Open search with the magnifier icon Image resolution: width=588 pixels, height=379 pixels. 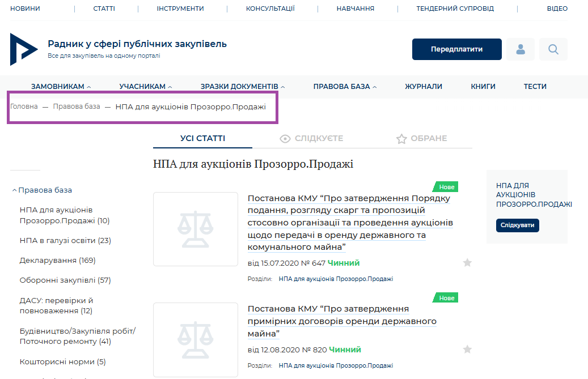[553, 49]
